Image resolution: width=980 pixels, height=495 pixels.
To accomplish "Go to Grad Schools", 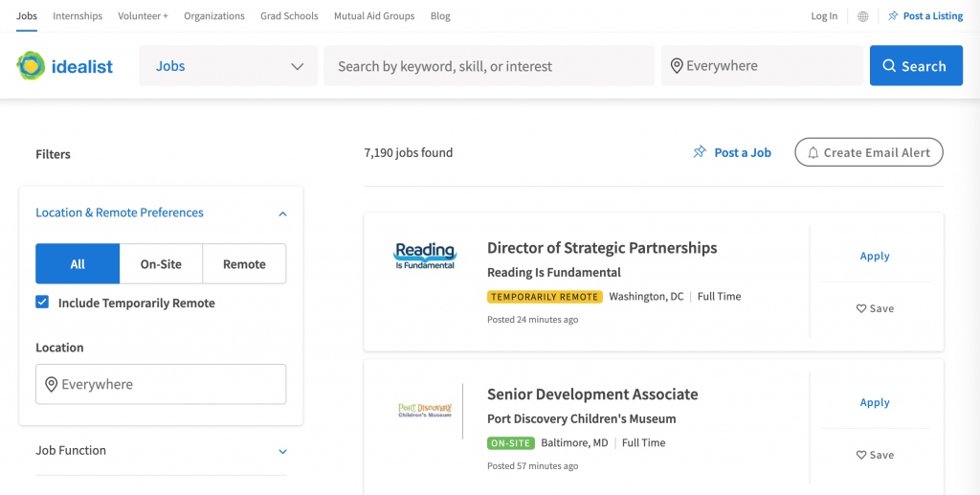I will (x=289, y=16).
